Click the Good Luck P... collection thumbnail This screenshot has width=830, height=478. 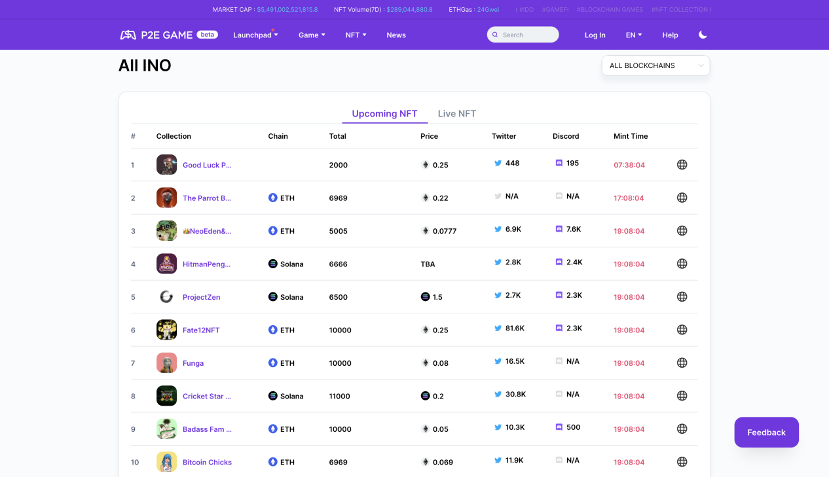pos(167,165)
